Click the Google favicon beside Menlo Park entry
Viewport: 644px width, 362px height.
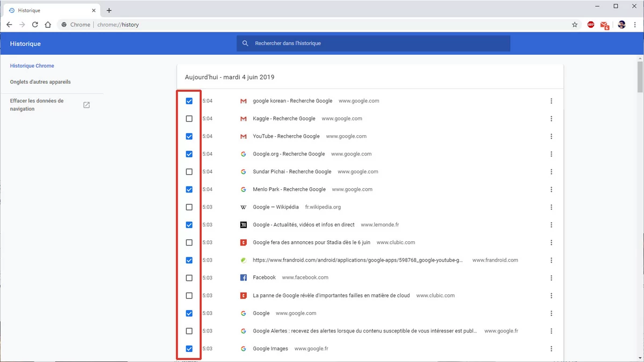coord(243,189)
